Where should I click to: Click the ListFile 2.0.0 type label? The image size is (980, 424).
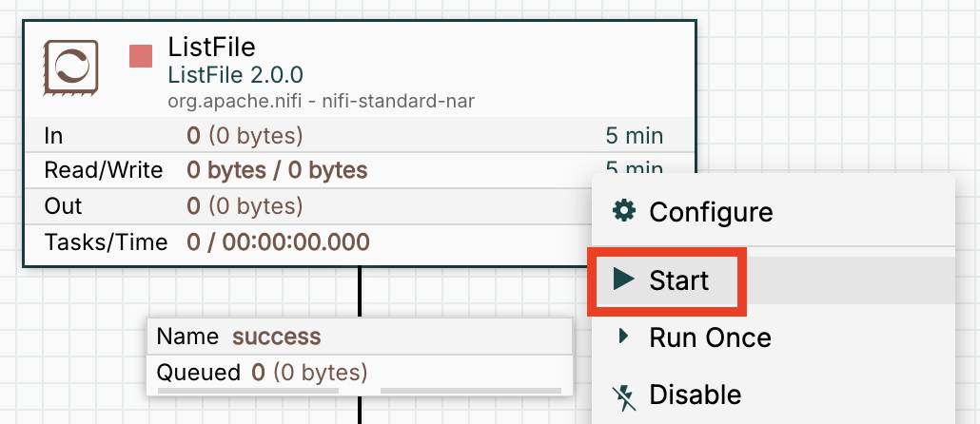point(235,74)
